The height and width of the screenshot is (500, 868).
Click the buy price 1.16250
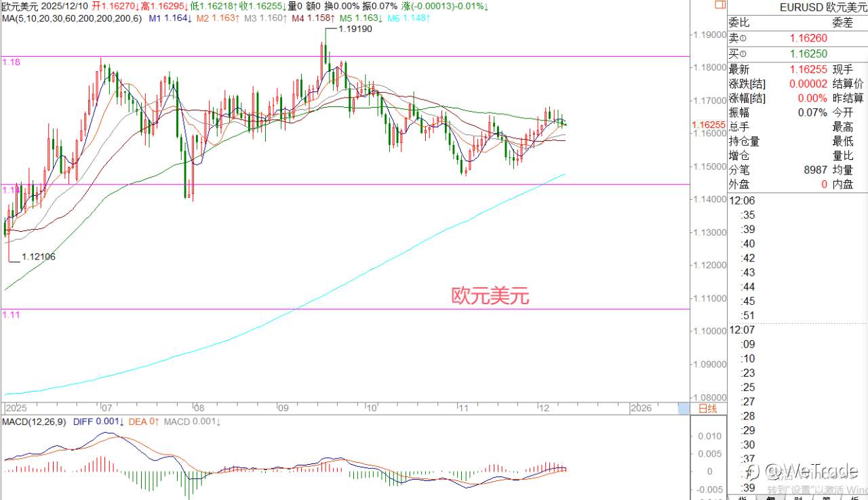click(808, 54)
